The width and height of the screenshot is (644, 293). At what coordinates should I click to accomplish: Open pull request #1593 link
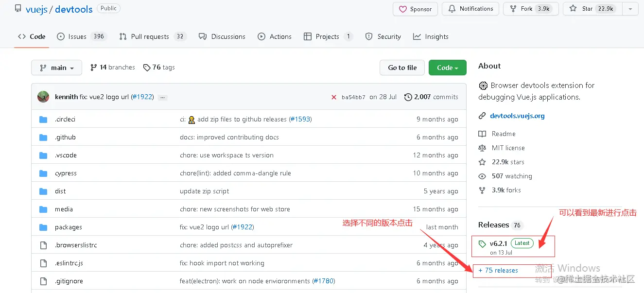click(300, 119)
